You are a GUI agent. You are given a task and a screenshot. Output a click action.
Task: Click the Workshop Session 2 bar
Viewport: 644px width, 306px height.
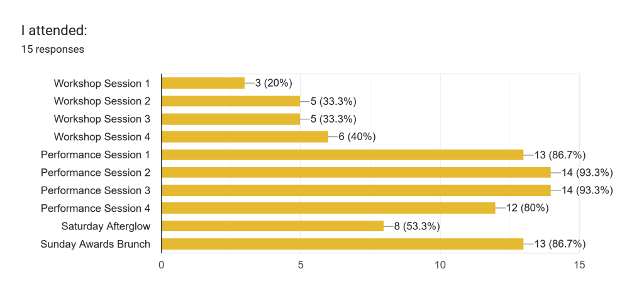[231, 101]
